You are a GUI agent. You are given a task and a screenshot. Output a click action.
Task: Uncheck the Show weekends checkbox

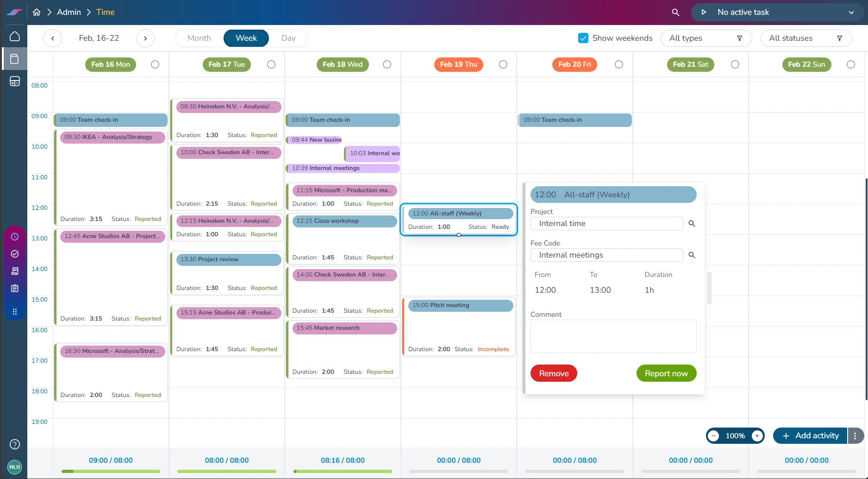coord(583,38)
